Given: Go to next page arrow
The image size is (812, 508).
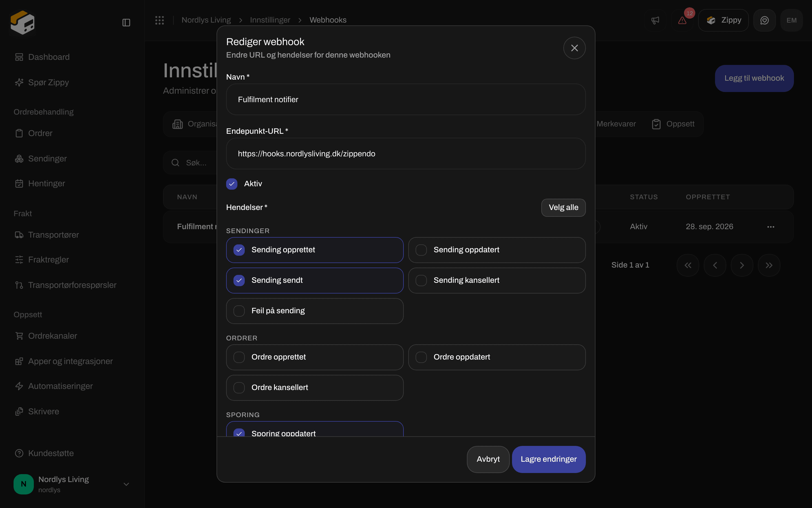Looking at the screenshot, I should click(742, 265).
